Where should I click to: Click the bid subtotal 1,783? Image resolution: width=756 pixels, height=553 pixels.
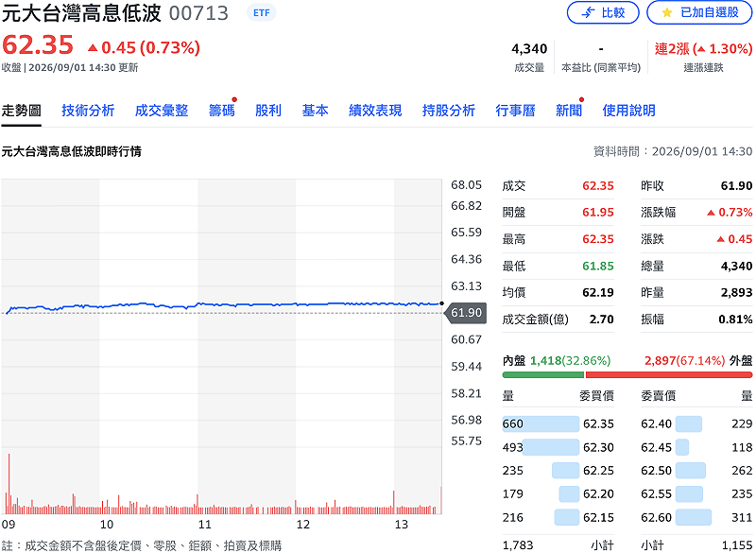(518, 545)
